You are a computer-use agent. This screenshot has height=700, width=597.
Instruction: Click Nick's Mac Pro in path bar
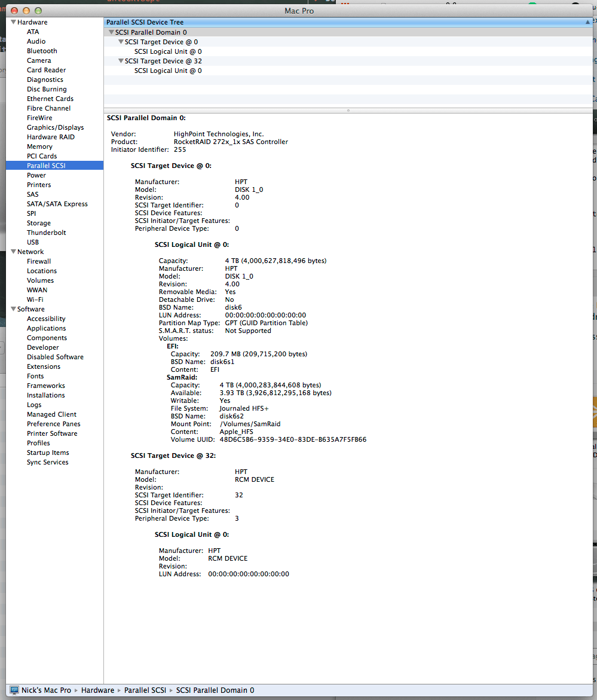pos(47,690)
